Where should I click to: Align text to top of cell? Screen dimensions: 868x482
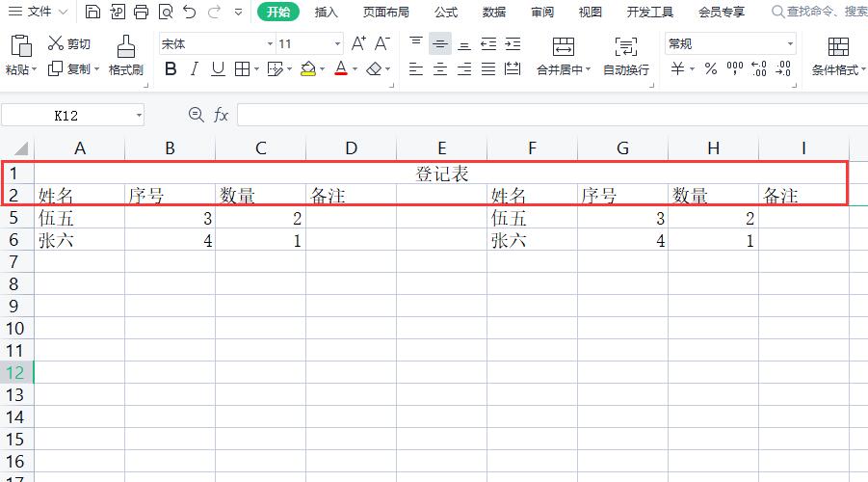point(416,43)
